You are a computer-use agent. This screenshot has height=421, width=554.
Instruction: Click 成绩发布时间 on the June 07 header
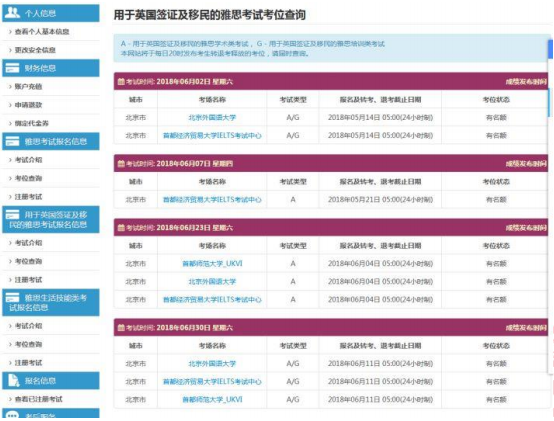pos(526,164)
